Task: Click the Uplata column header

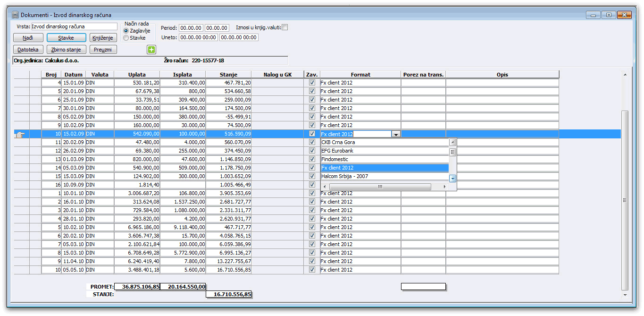Action: click(137, 75)
